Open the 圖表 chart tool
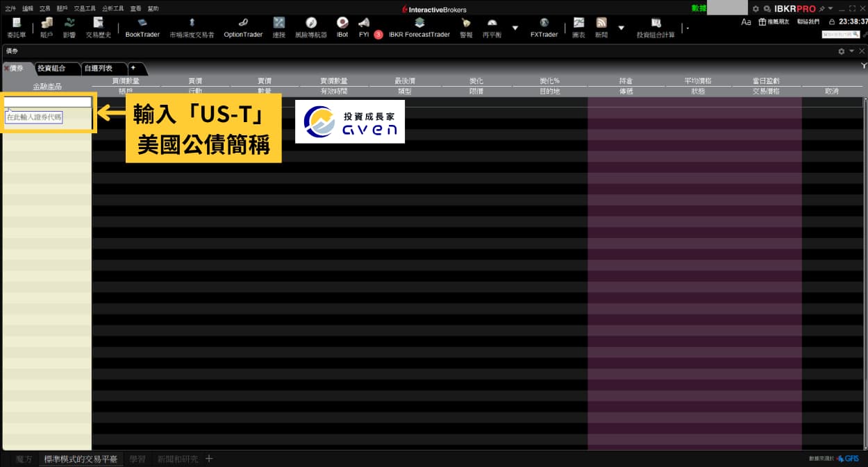Viewport: 868px width, 467px height. tap(578, 28)
